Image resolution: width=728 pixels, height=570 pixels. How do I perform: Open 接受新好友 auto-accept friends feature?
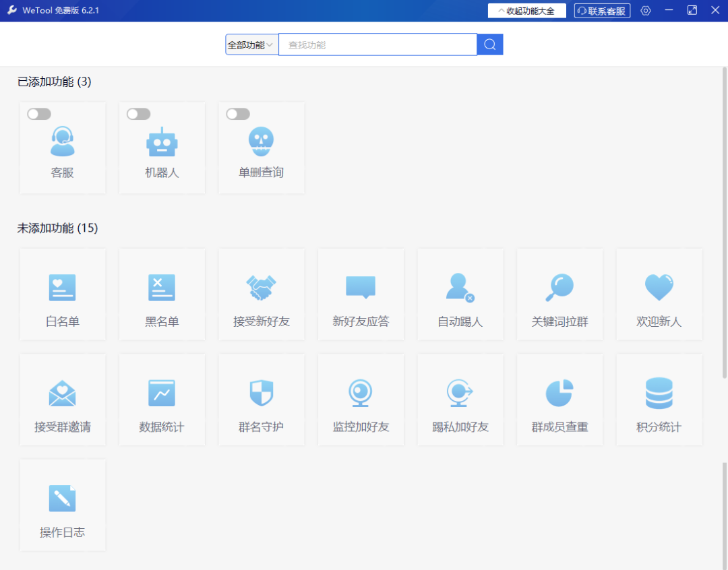pos(262,294)
